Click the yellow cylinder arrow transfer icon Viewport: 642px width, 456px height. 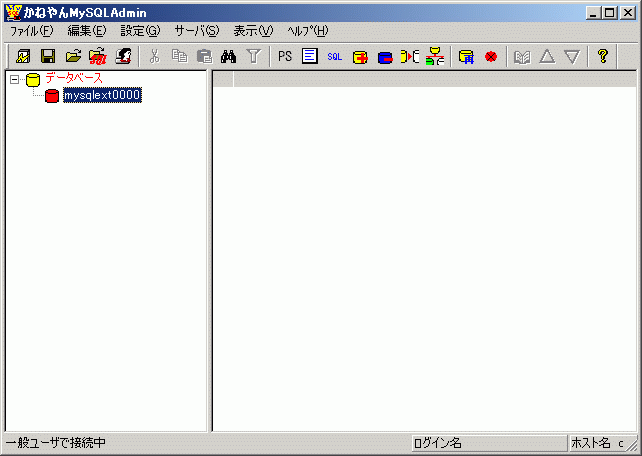tap(410, 56)
